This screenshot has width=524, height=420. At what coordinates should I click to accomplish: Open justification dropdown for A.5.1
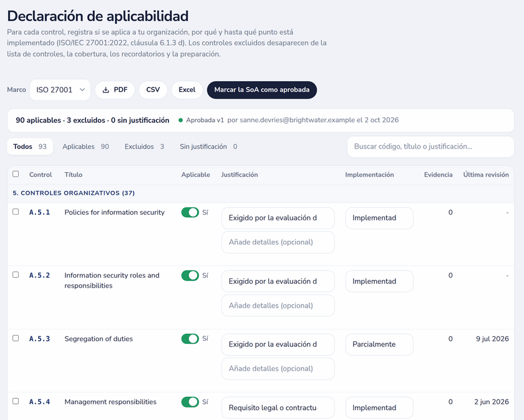[x=278, y=218]
